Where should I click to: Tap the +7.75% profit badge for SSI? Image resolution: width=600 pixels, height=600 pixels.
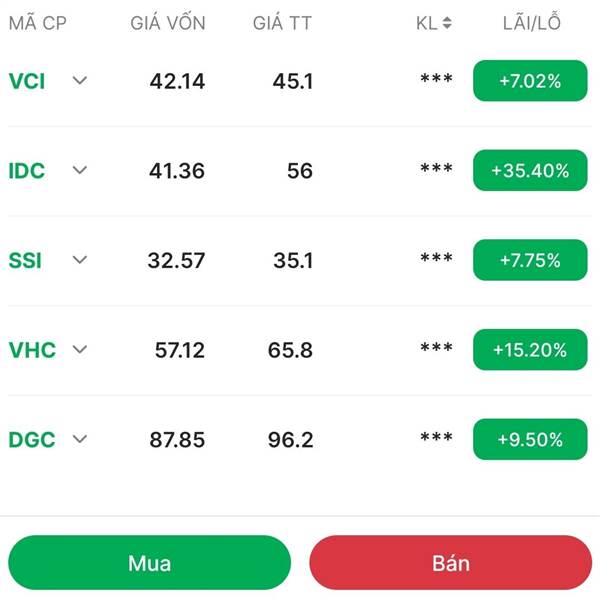click(x=530, y=260)
